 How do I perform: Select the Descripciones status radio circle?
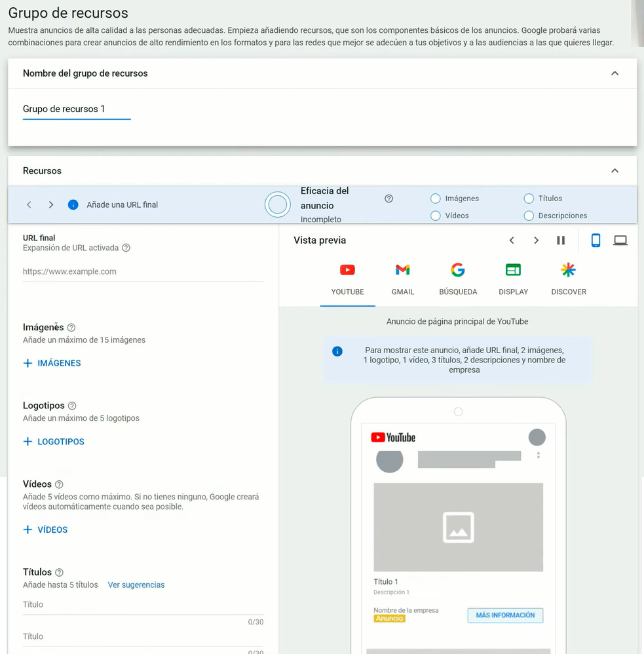pos(529,216)
